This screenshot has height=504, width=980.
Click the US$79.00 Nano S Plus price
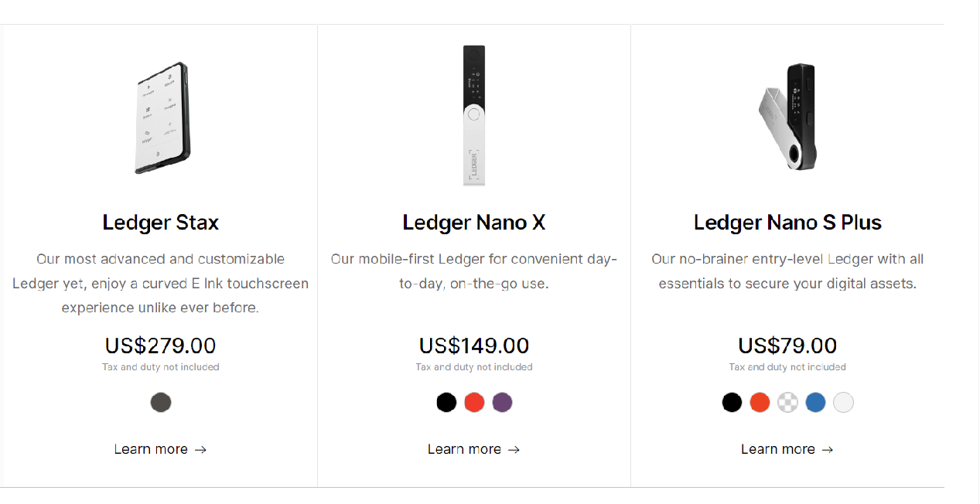(x=787, y=346)
